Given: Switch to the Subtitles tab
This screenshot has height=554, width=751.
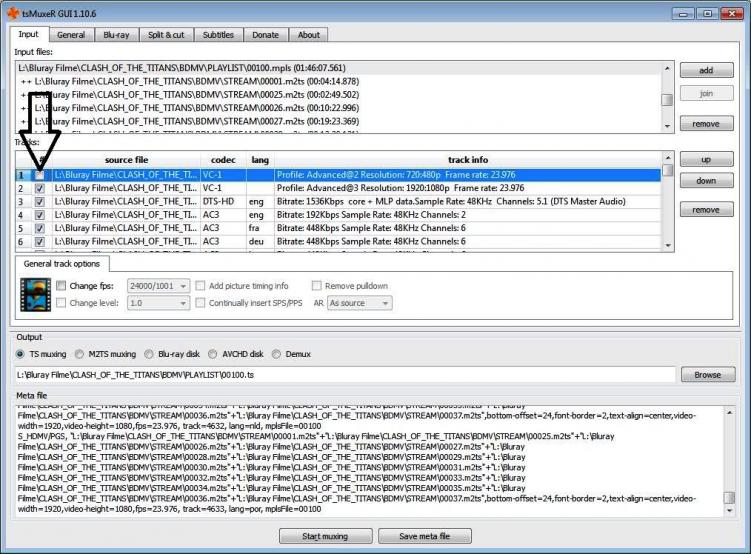Looking at the screenshot, I should 217,35.
